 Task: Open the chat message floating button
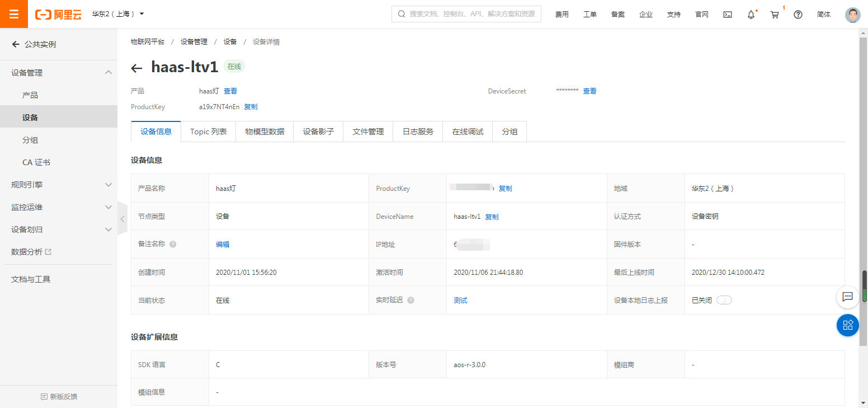point(847,297)
